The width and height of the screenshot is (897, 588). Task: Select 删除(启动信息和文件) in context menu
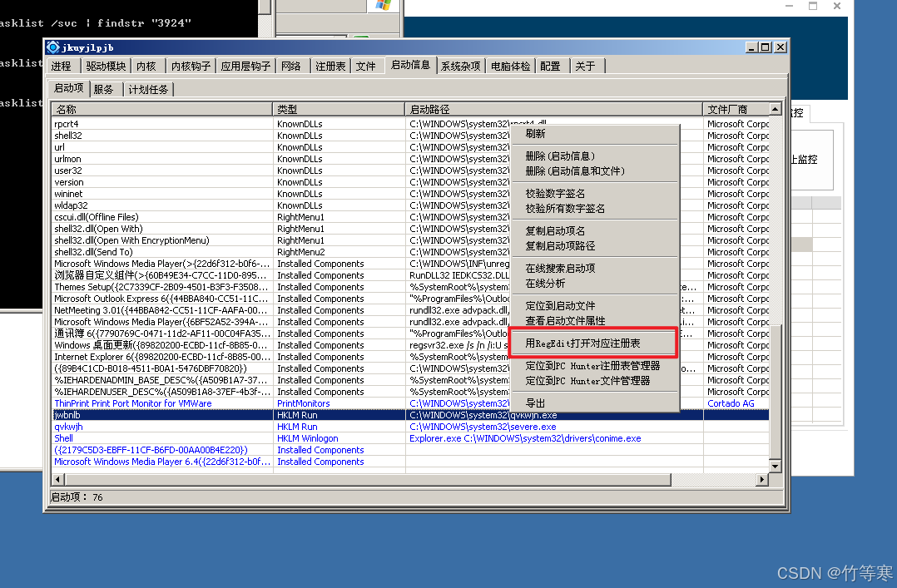[575, 171]
